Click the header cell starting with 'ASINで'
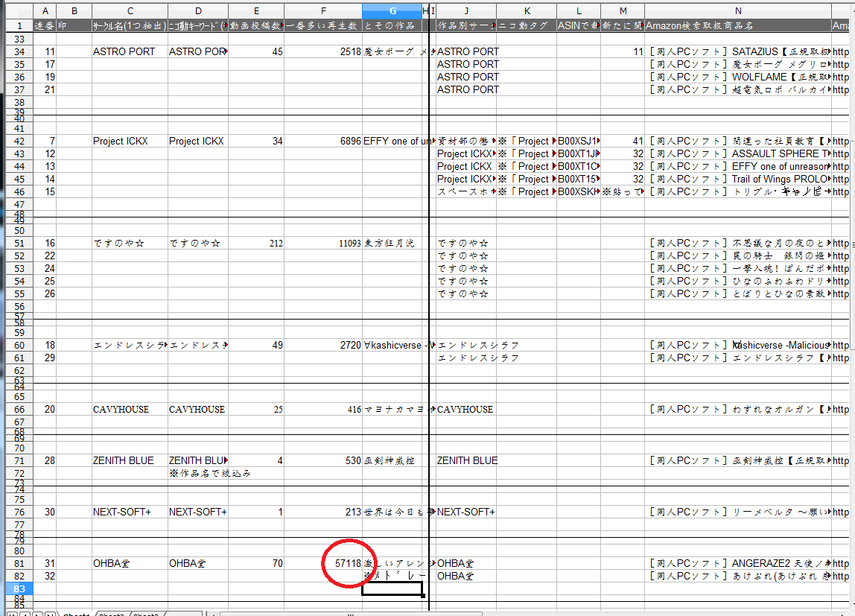This screenshot has width=855, height=616. coord(579,25)
